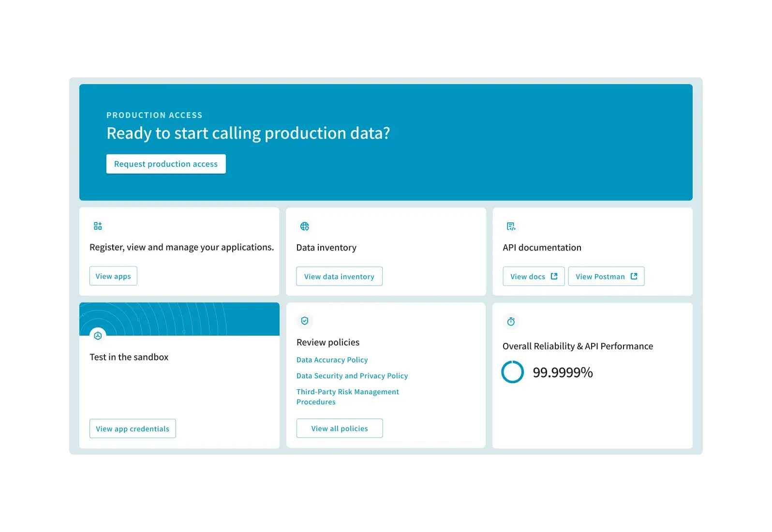Click 'Ready to start calling production data?' heading

coord(248,133)
